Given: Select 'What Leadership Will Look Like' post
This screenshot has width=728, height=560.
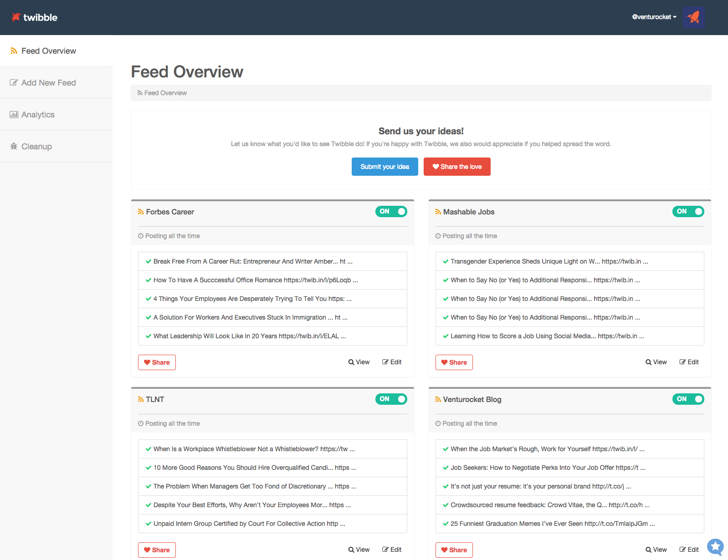Looking at the screenshot, I should coord(272,336).
